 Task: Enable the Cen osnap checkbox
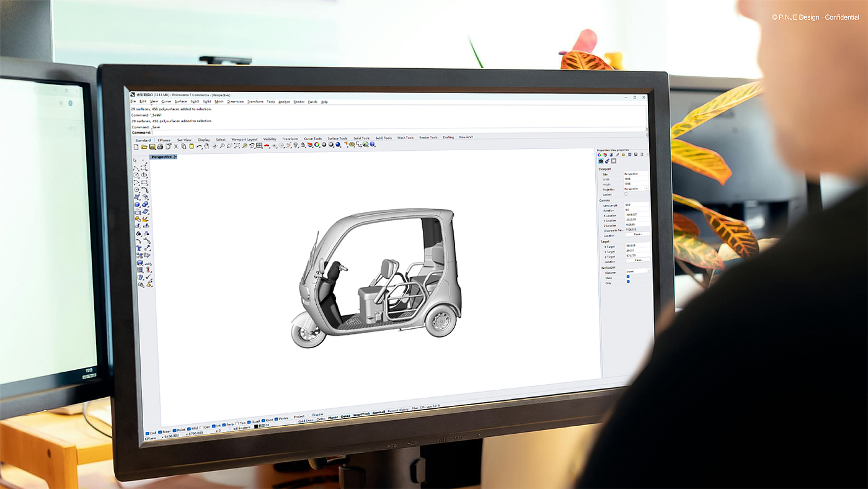click(x=201, y=427)
